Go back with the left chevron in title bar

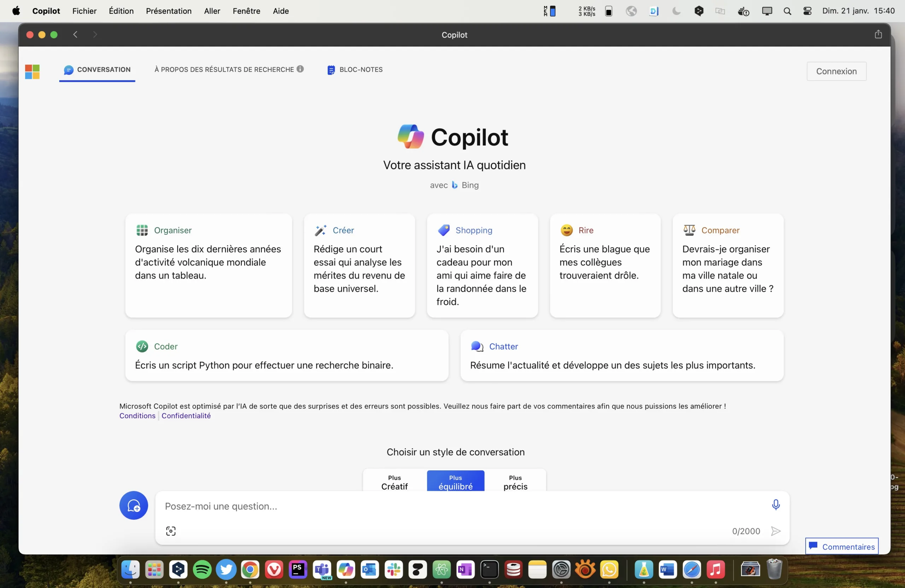coord(75,35)
